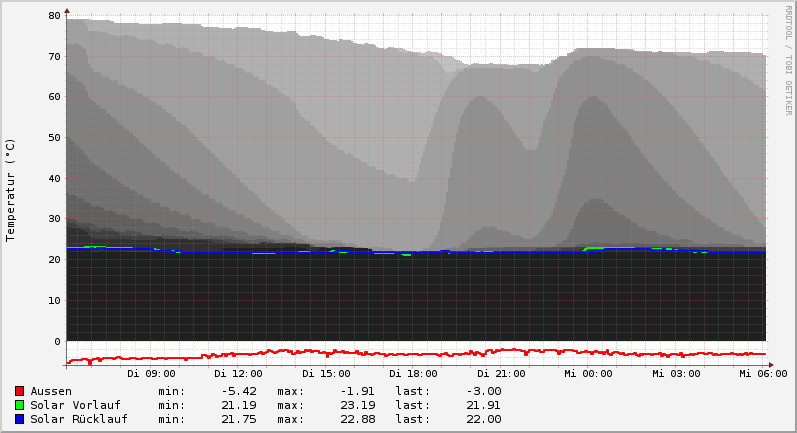Click the RRDTOOL / TOBI OETIKER watermark

click(788, 60)
